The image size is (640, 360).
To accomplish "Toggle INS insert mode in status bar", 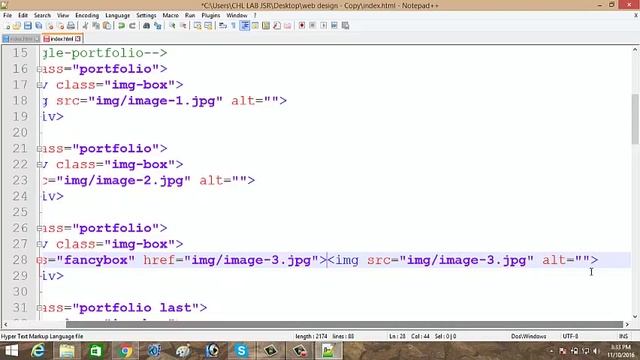I will pos(623,336).
